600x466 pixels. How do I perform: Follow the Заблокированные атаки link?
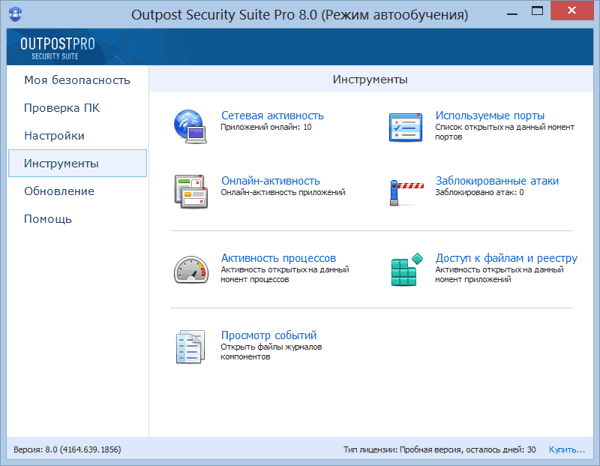497,181
